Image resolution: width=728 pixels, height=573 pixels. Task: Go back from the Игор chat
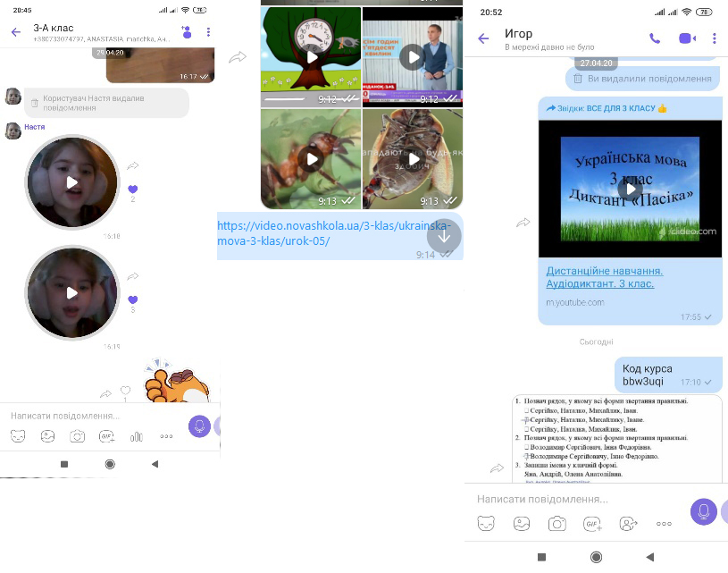[x=483, y=38]
